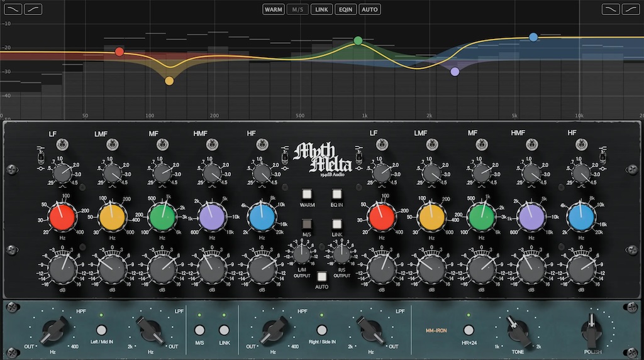Viewport: 644px width, 360px height.
Task: Click the R/S channel HMF gain dB knob
Action: pos(532,270)
